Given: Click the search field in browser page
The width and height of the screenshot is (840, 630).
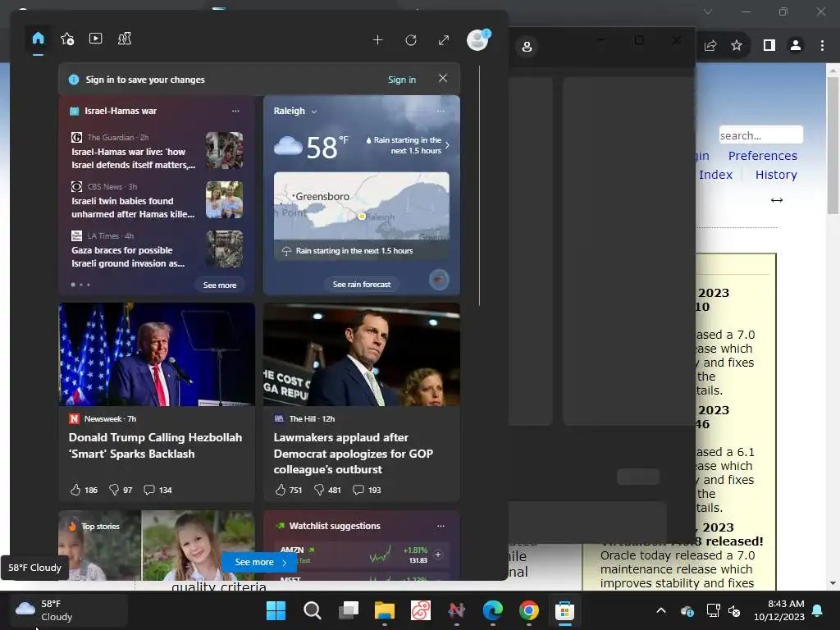Looking at the screenshot, I should tap(760, 135).
